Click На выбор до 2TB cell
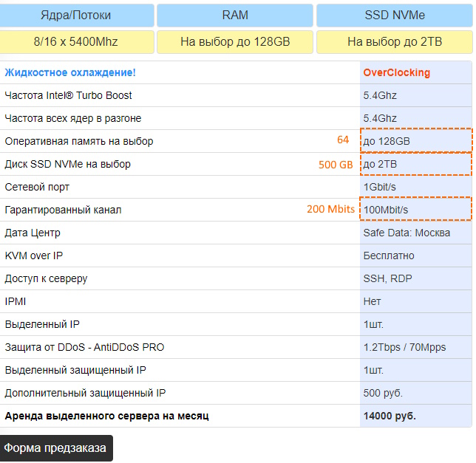This screenshot has height=463, width=476. [394, 42]
